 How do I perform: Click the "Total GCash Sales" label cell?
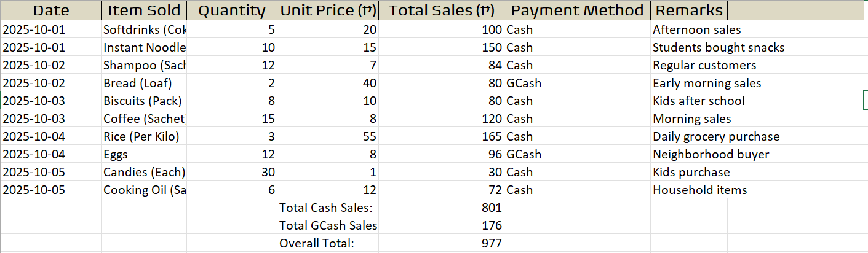point(328,225)
